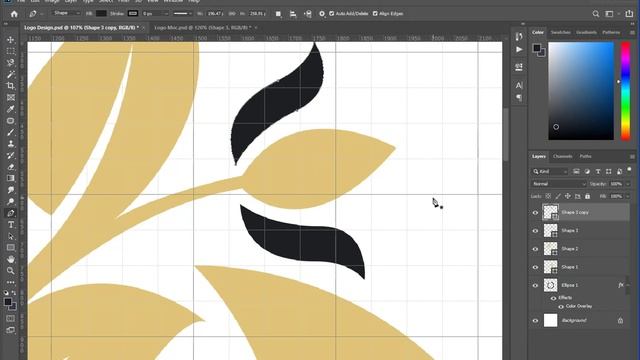Open the History panel icon
The image size is (640, 360).
point(519,37)
